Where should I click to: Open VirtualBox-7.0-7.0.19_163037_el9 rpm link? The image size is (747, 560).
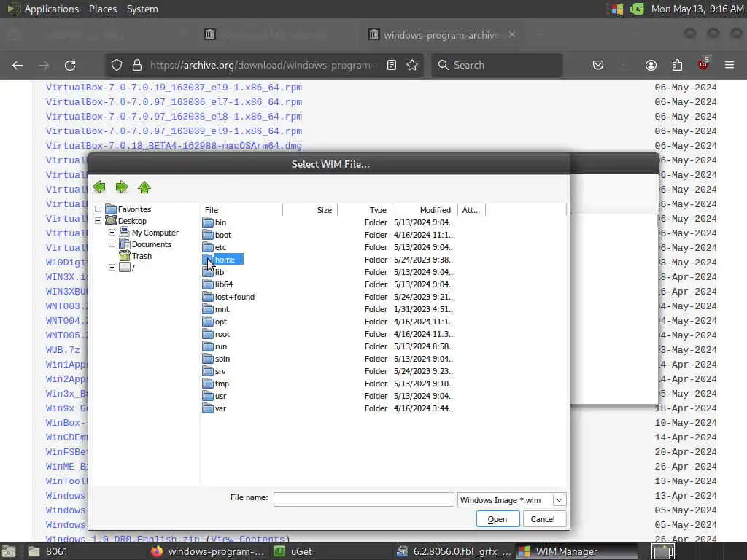[x=174, y=87]
